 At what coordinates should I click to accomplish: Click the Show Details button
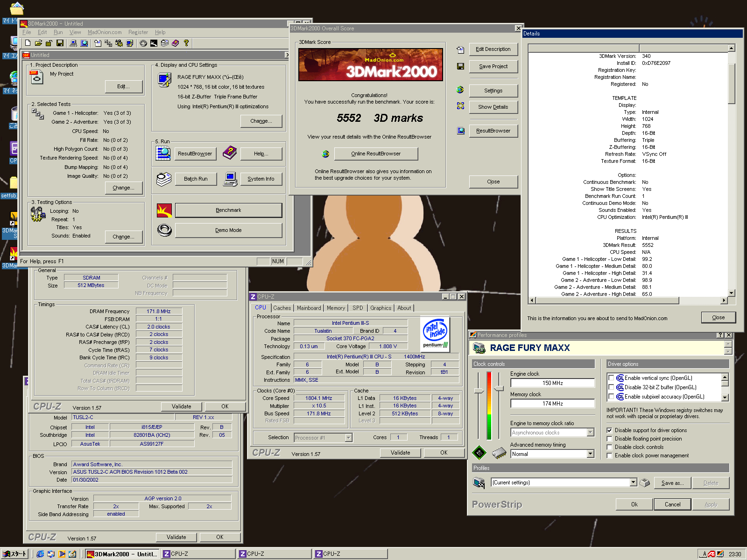pyautogui.click(x=493, y=107)
